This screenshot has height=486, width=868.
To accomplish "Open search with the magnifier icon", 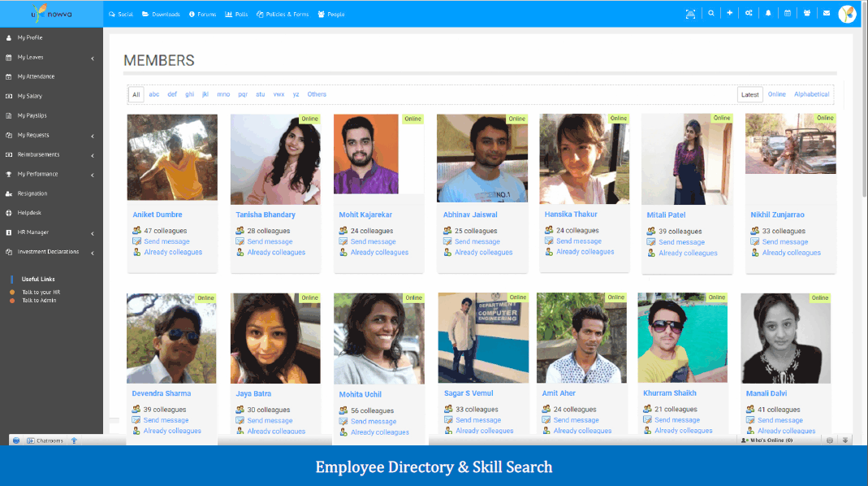I will 710,14.
